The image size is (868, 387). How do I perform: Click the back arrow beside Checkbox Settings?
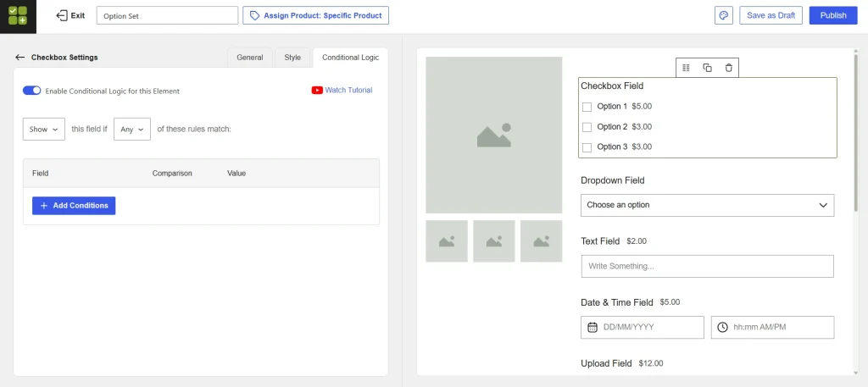coord(20,58)
